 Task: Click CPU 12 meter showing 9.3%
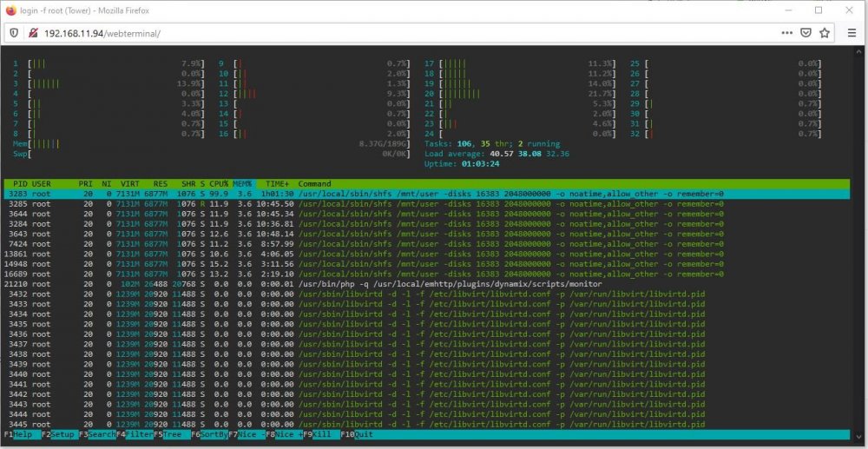(314, 94)
